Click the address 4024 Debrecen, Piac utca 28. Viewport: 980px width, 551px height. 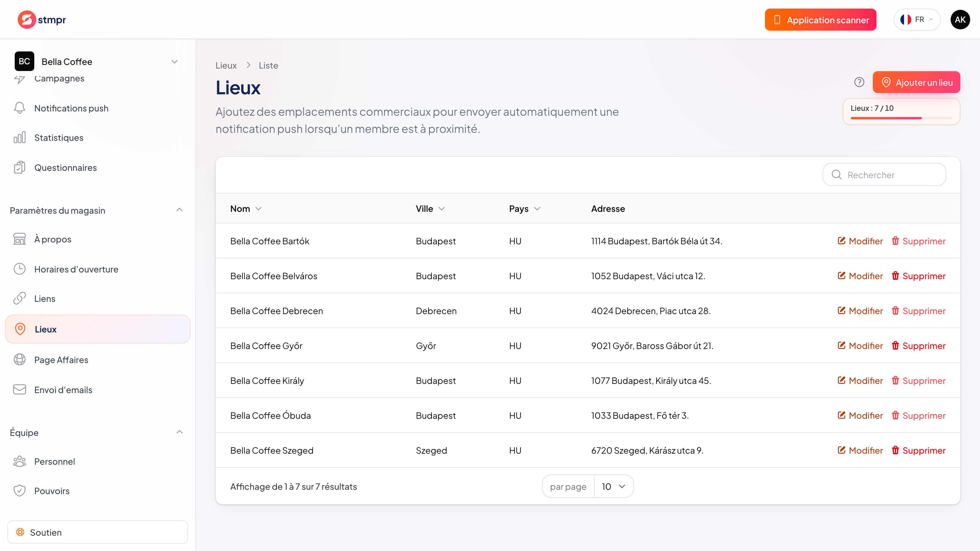coord(650,311)
